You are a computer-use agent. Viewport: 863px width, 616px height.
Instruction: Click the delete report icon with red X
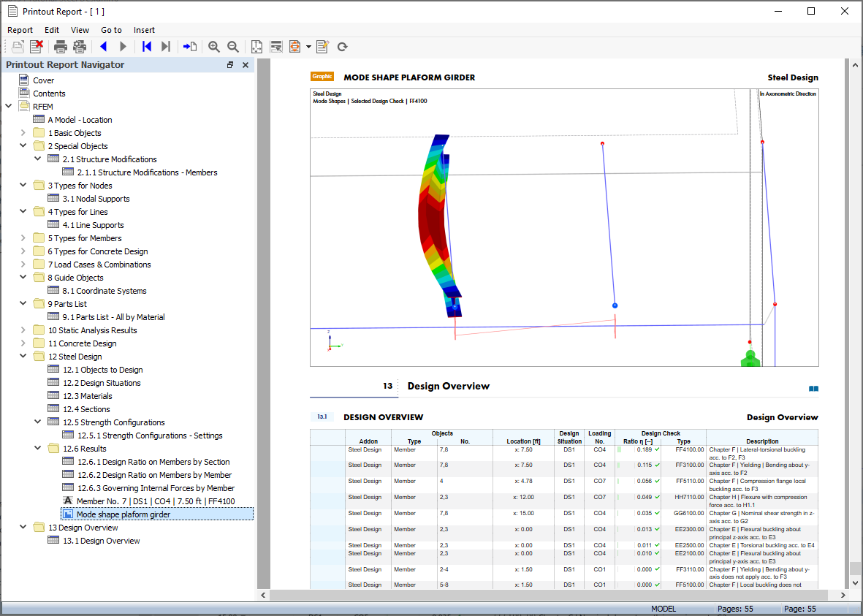(x=37, y=47)
